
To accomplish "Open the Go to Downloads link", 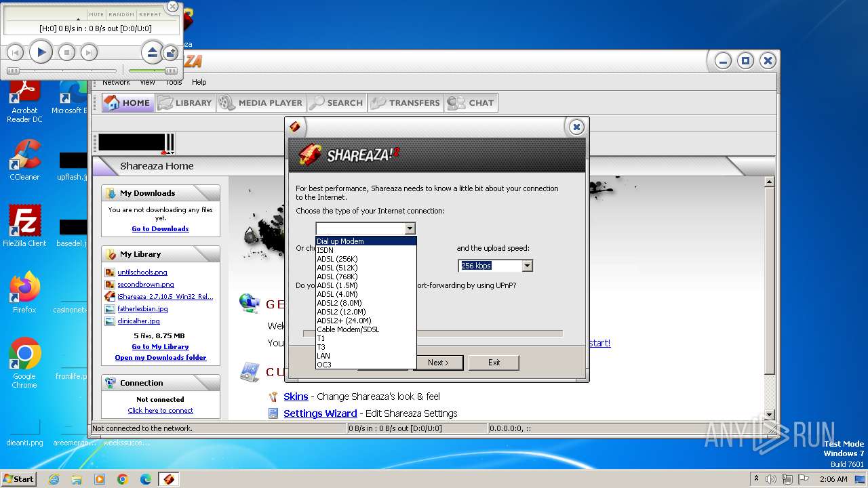I will tap(160, 229).
